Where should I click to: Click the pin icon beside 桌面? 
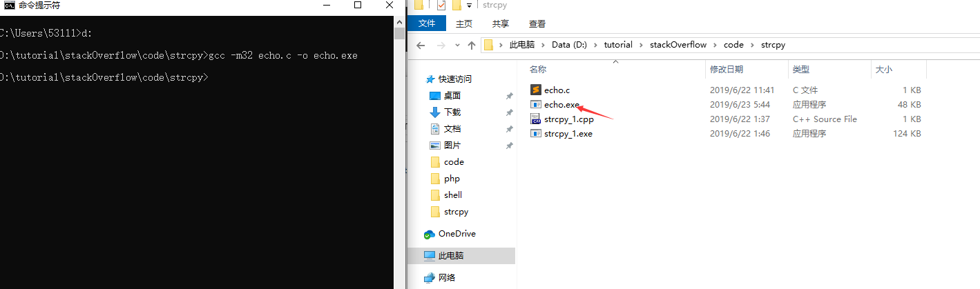(x=509, y=96)
